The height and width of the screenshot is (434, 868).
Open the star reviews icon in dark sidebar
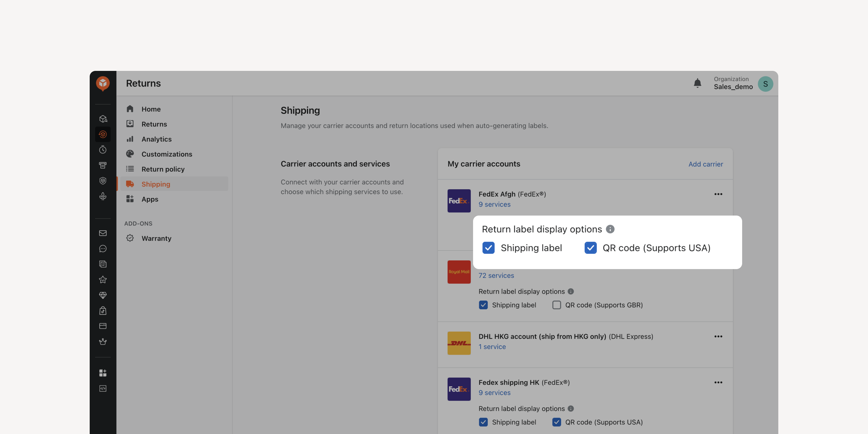tap(103, 280)
